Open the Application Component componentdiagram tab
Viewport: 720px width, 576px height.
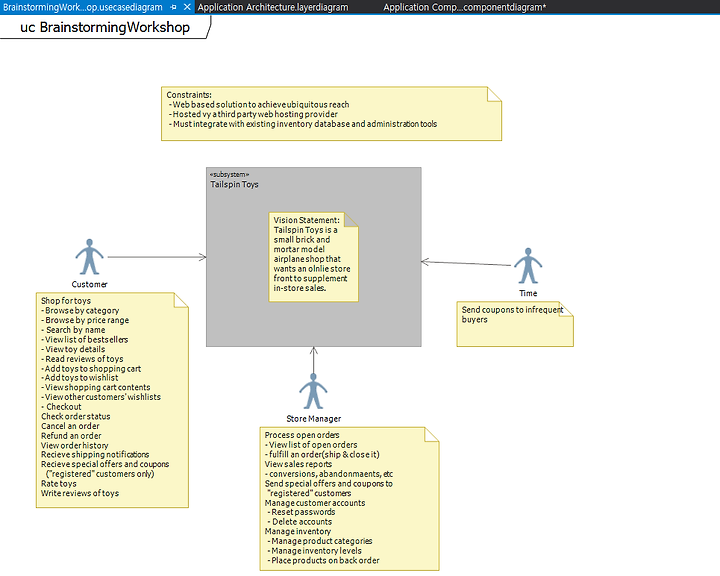pyautogui.click(x=465, y=7)
